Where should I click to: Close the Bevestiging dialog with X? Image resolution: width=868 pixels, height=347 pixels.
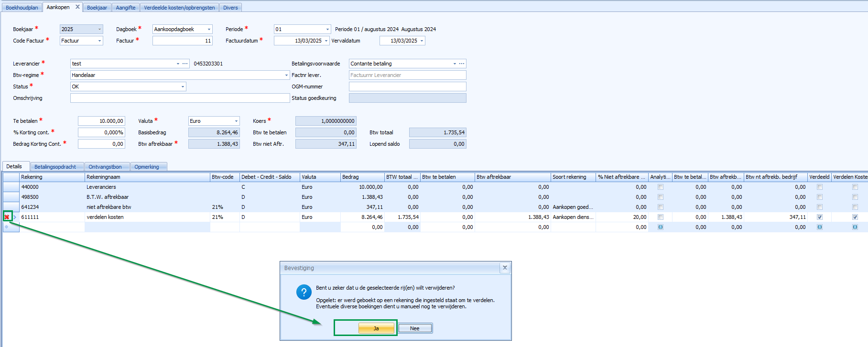505,268
